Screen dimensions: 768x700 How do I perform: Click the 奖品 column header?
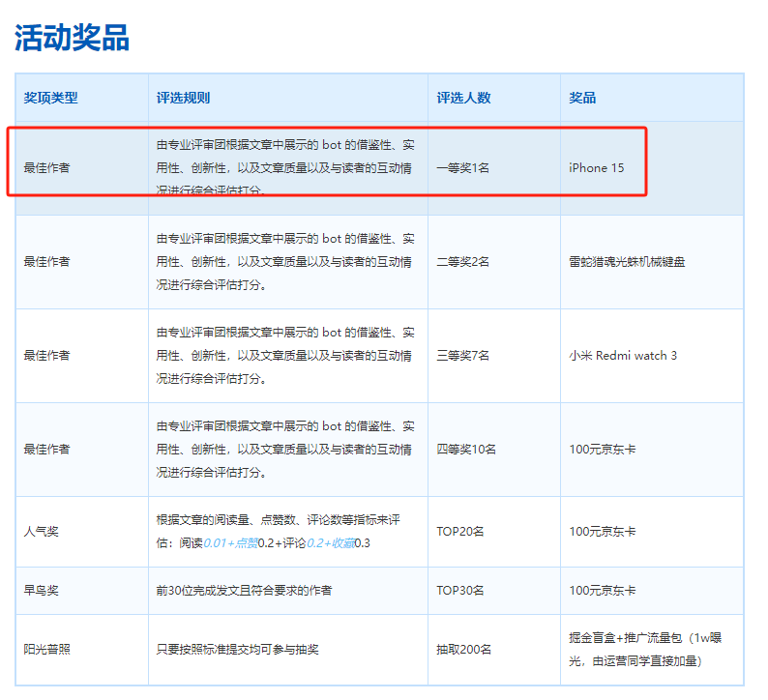pyautogui.click(x=582, y=98)
